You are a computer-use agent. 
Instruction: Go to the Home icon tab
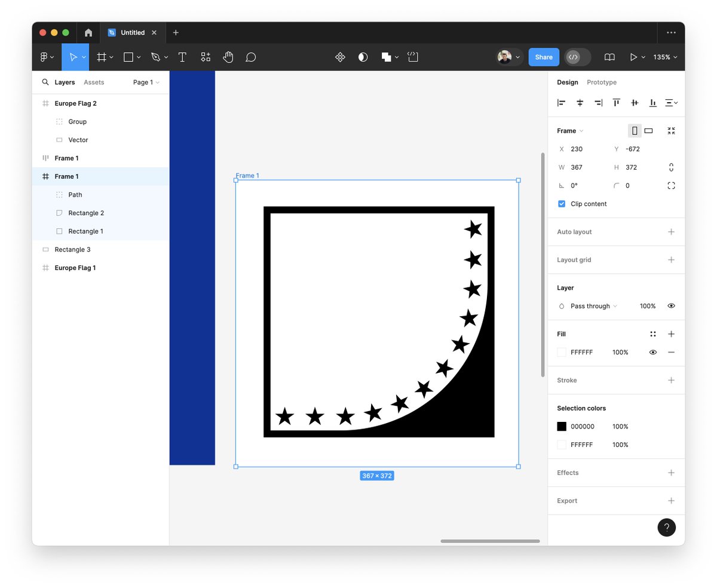click(x=88, y=33)
